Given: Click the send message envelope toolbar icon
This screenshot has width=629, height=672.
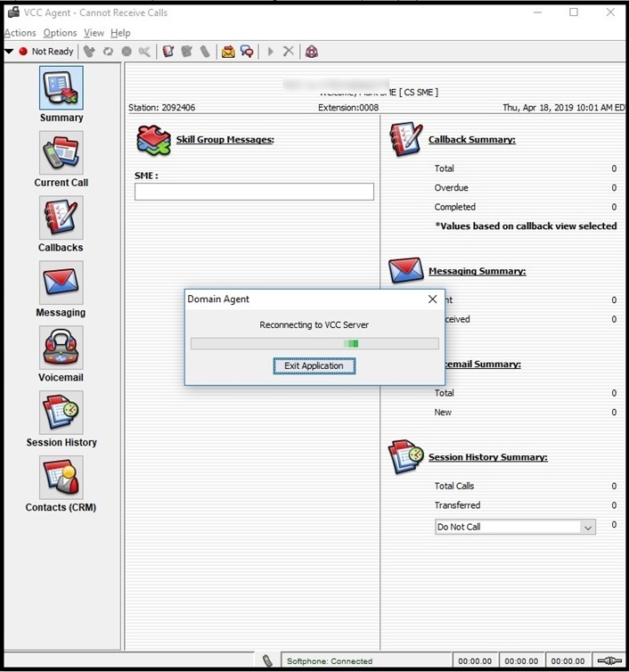Looking at the screenshot, I should coord(228,52).
